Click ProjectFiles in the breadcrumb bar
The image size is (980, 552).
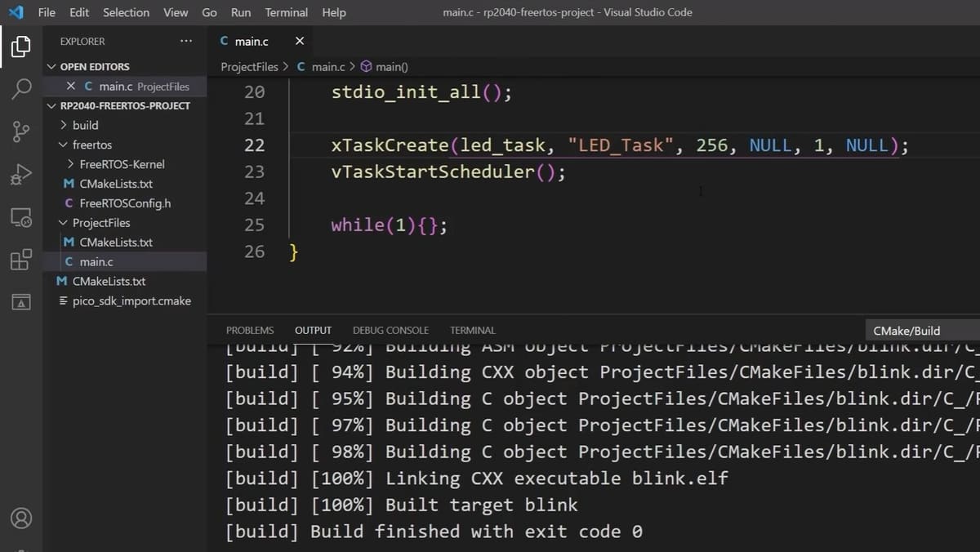(x=249, y=67)
